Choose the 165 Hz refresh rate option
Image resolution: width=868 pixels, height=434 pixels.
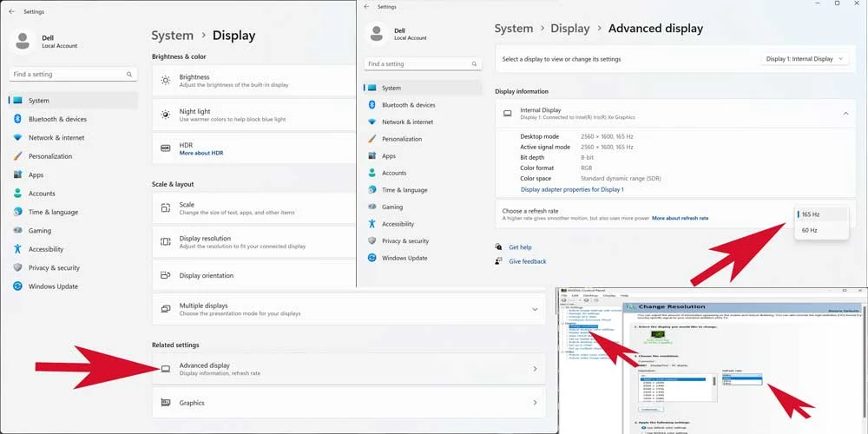pos(821,214)
